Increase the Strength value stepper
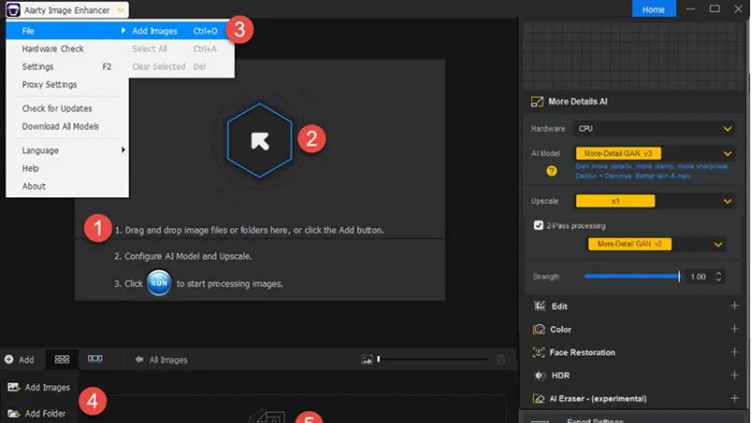Screen dimensions: 752x423 (718, 273)
